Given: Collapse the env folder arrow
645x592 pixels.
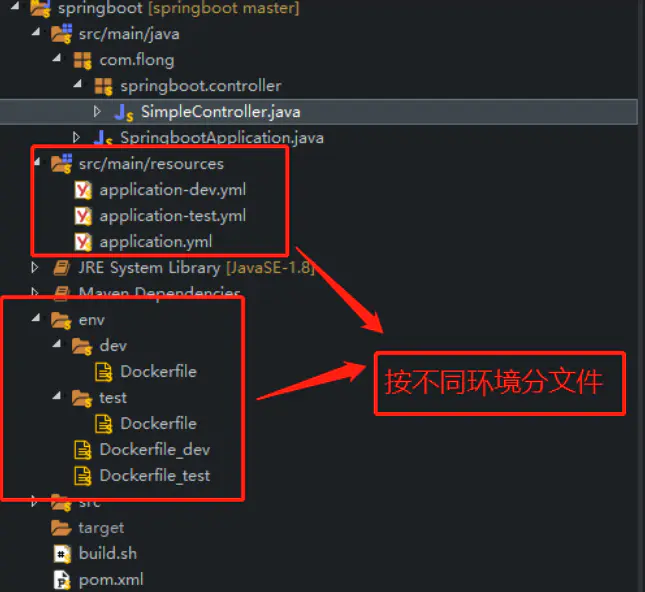Looking at the screenshot, I should point(36,317).
